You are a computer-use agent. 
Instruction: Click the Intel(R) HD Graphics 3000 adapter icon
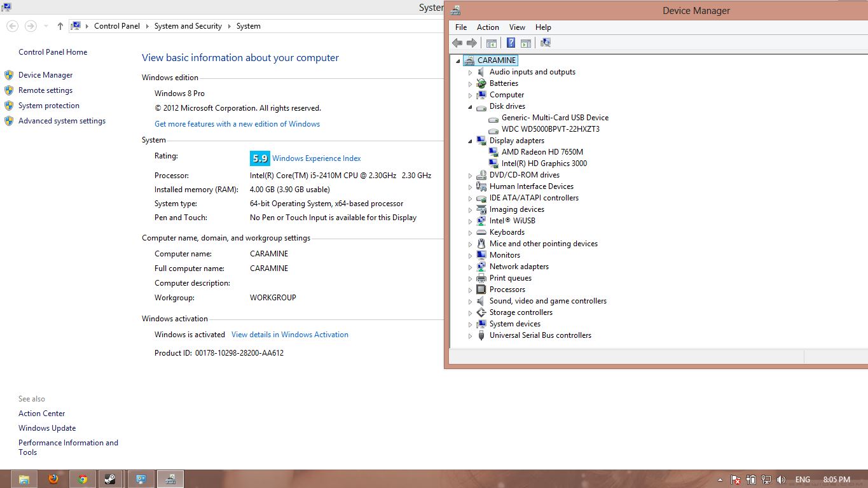pos(493,164)
